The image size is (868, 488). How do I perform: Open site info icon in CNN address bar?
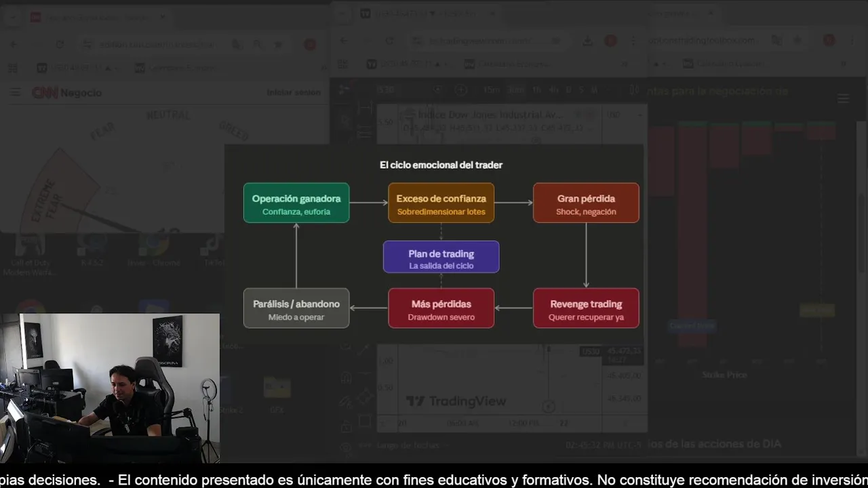click(x=87, y=45)
